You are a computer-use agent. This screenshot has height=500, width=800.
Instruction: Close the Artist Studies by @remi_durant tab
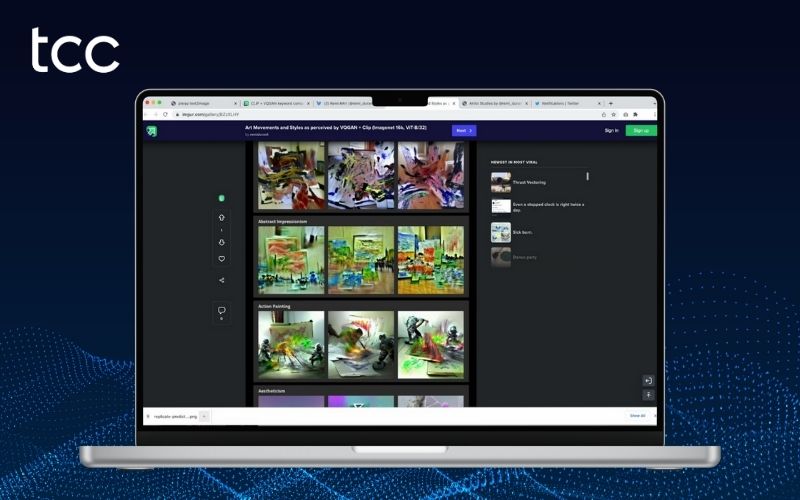[527, 103]
